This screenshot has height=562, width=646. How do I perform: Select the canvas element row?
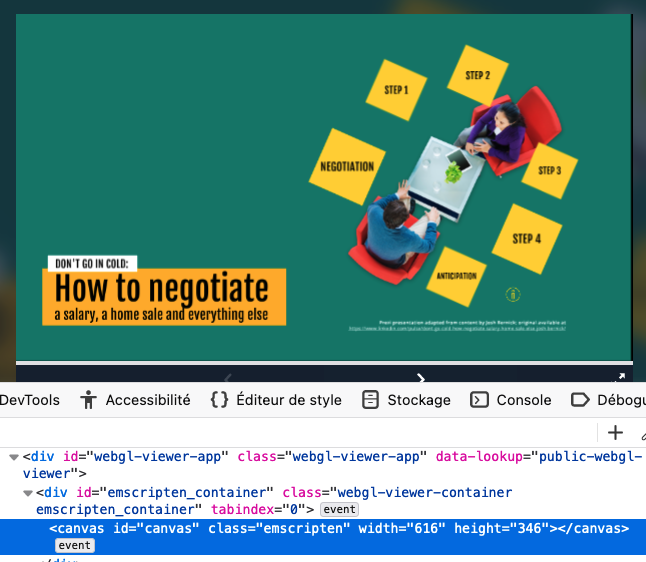pyautogui.click(x=340, y=528)
